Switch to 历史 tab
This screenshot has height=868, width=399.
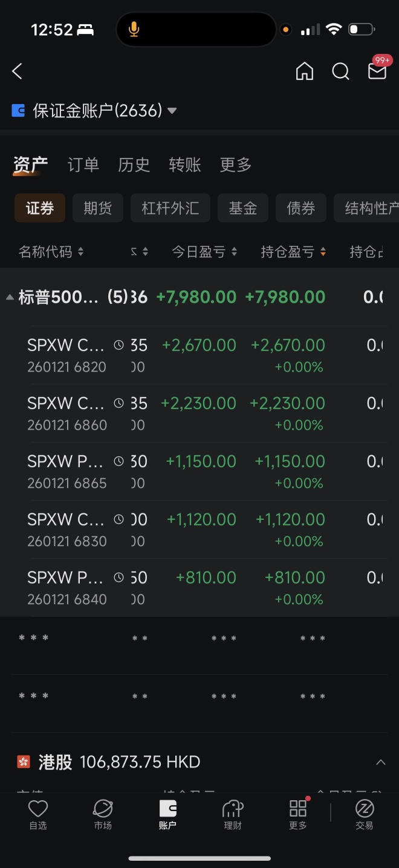click(134, 165)
